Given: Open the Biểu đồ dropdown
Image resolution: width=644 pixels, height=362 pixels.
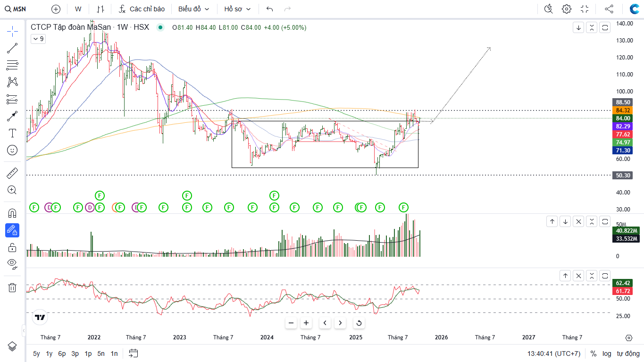Looking at the screenshot, I should pos(193,9).
